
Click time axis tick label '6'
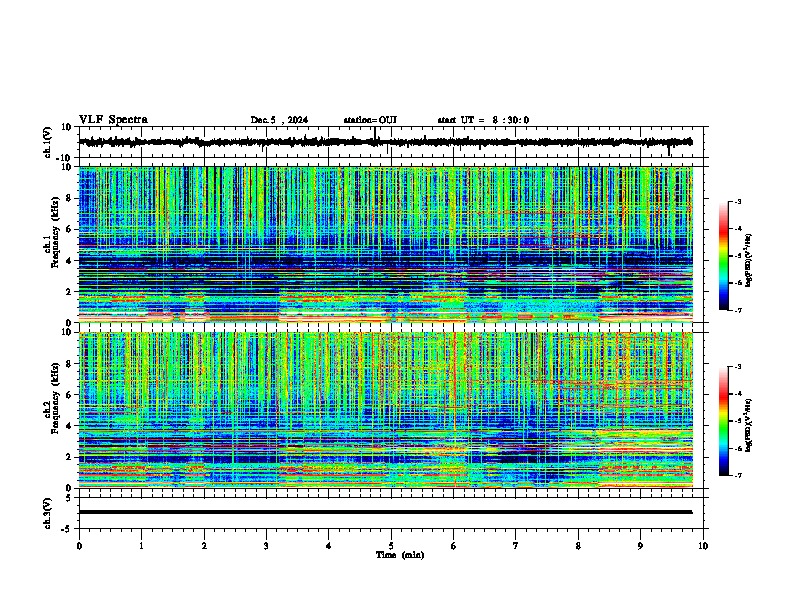(x=454, y=546)
